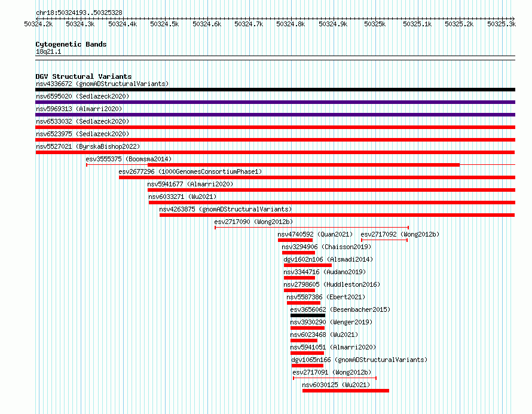The width and height of the screenshot is (532, 414).
Task: Select the nsv4263875 red variant bar
Action: [x=337, y=215]
